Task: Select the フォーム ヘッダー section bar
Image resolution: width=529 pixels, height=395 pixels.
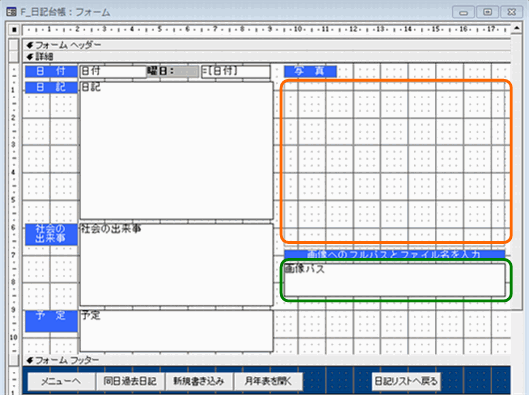Action: pos(267,45)
